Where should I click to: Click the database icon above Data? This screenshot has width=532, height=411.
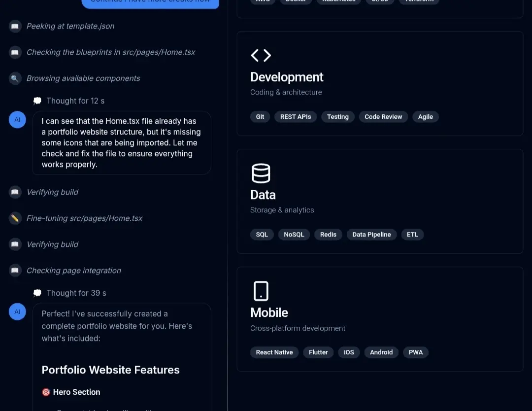click(x=261, y=173)
